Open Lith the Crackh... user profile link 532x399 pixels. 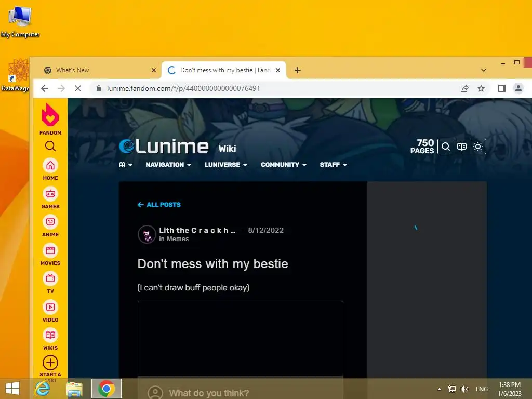[x=197, y=230]
